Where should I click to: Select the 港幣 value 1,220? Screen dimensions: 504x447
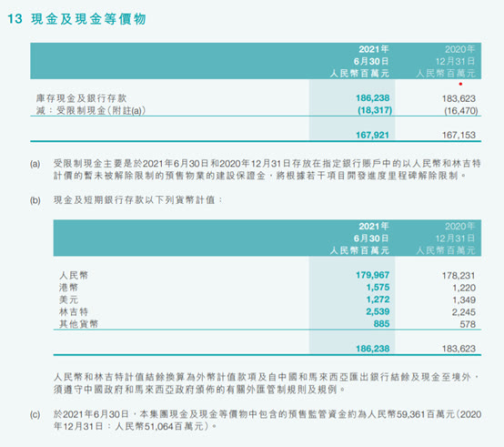[464, 288]
